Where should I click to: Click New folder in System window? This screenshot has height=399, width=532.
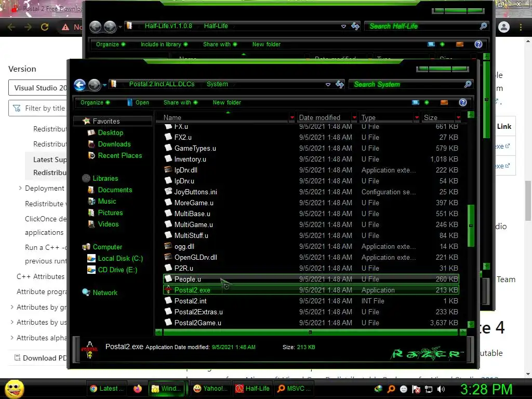pos(227,102)
